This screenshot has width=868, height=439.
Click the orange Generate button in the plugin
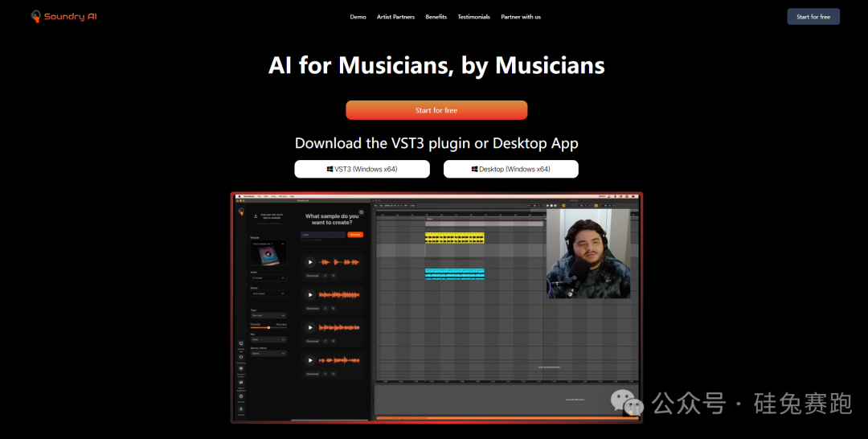point(355,235)
